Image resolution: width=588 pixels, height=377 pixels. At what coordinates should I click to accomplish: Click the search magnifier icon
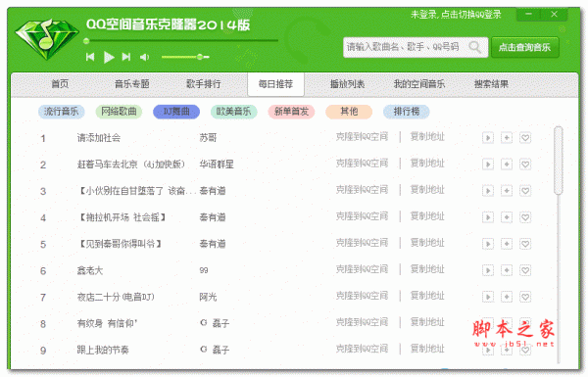coord(474,47)
